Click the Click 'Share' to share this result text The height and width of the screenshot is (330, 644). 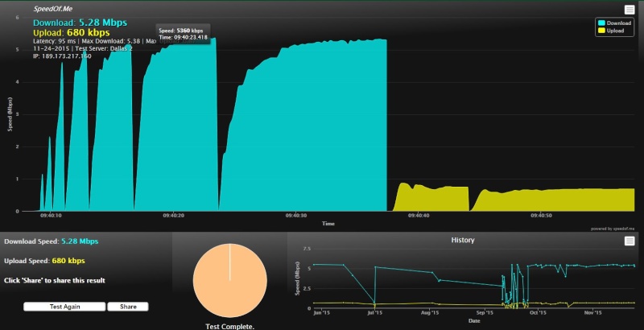pos(55,280)
